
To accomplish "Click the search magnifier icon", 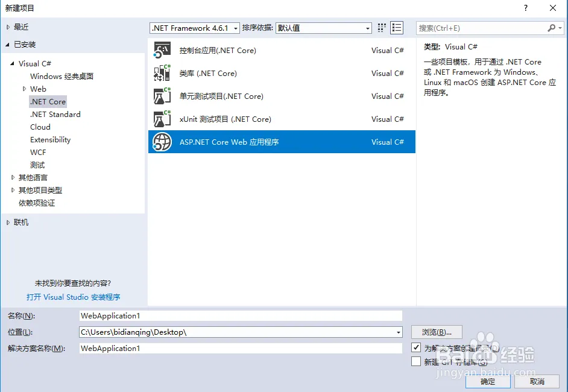I will (x=551, y=28).
